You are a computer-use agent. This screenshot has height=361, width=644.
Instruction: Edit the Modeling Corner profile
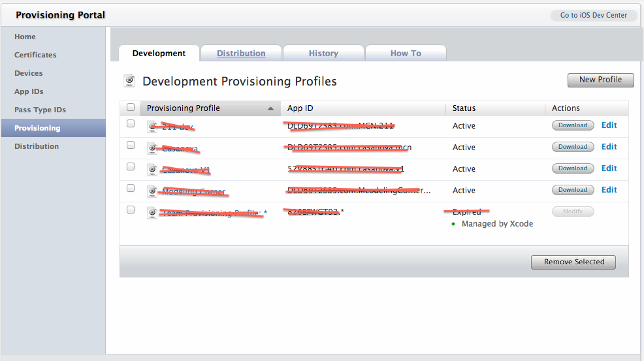[609, 190]
